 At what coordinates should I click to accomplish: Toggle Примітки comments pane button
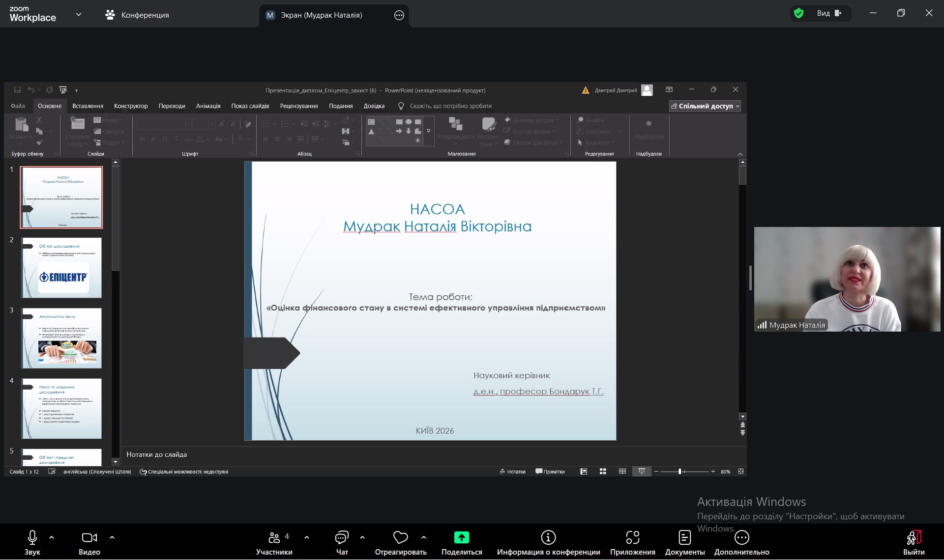coord(550,472)
